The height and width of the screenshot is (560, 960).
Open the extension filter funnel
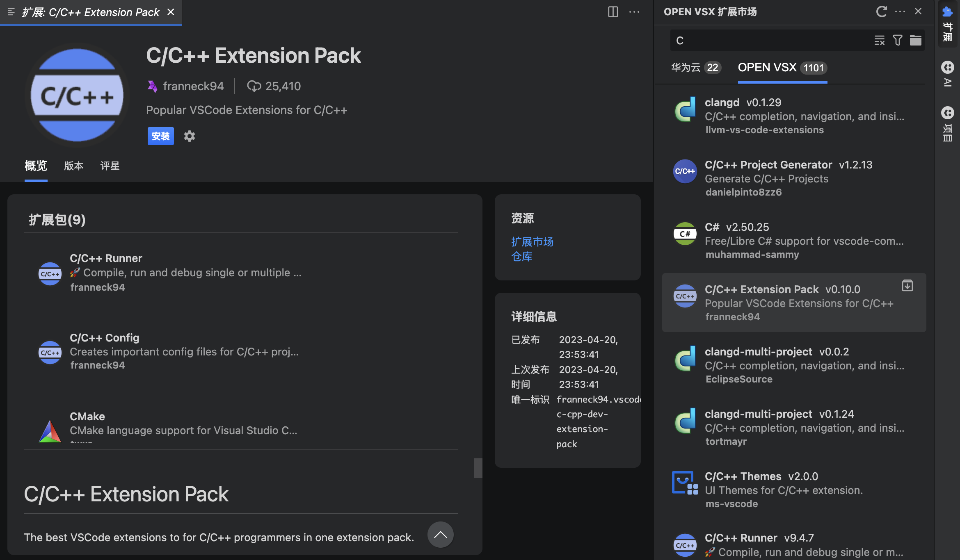(x=898, y=40)
